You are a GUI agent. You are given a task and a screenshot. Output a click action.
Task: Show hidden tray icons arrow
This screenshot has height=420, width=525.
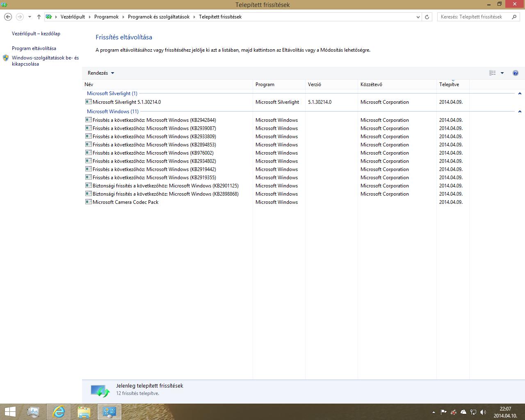tap(434, 412)
